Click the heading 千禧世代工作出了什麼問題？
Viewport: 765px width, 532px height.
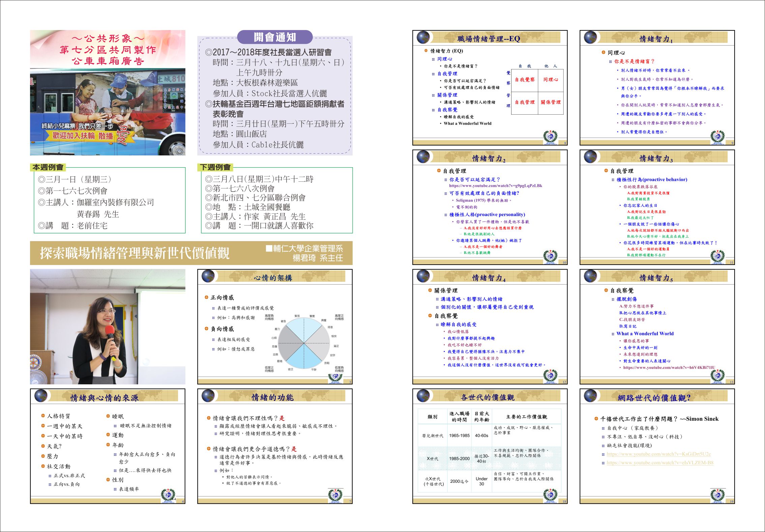tap(639, 419)
